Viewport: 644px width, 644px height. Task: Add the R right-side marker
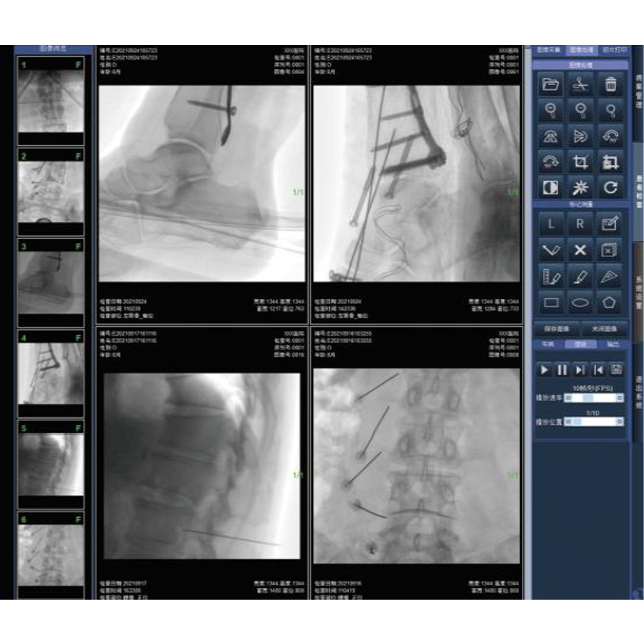pyautogui.click(x=580, y=224)
